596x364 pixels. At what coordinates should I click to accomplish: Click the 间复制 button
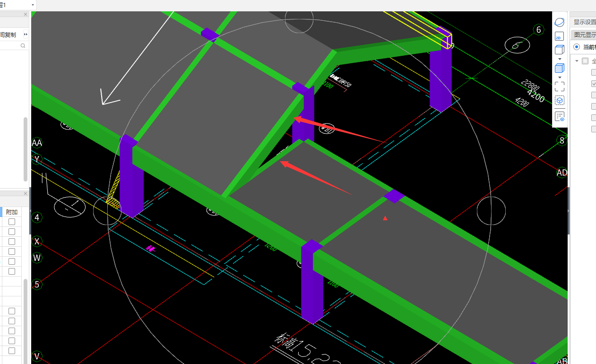click(x=8, y=35)
